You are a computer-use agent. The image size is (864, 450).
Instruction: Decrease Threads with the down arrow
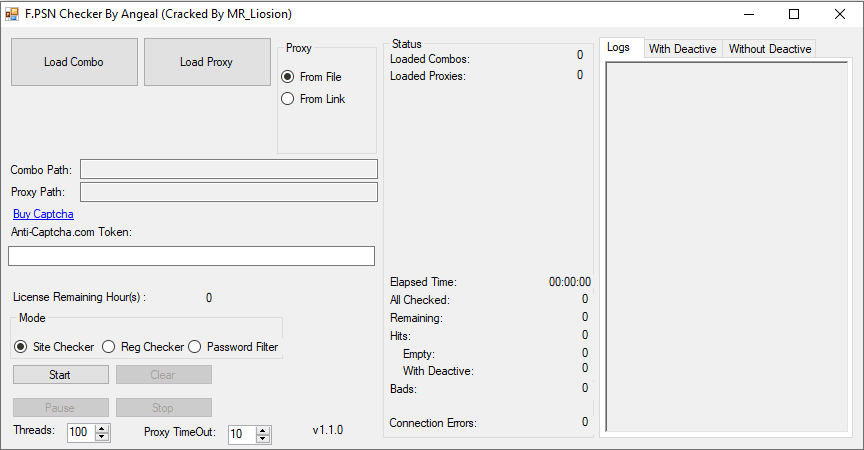tap(102, 436)
